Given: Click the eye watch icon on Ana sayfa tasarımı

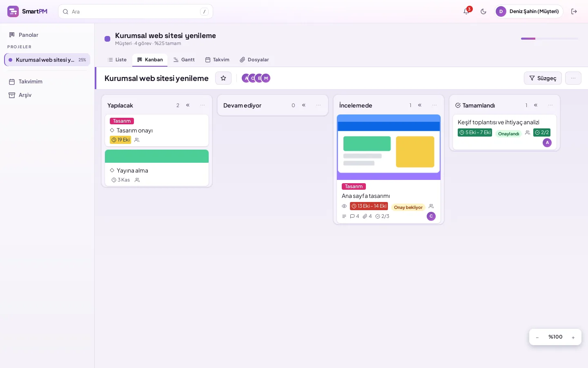Looking at the screenshot, I should point(344,206).
